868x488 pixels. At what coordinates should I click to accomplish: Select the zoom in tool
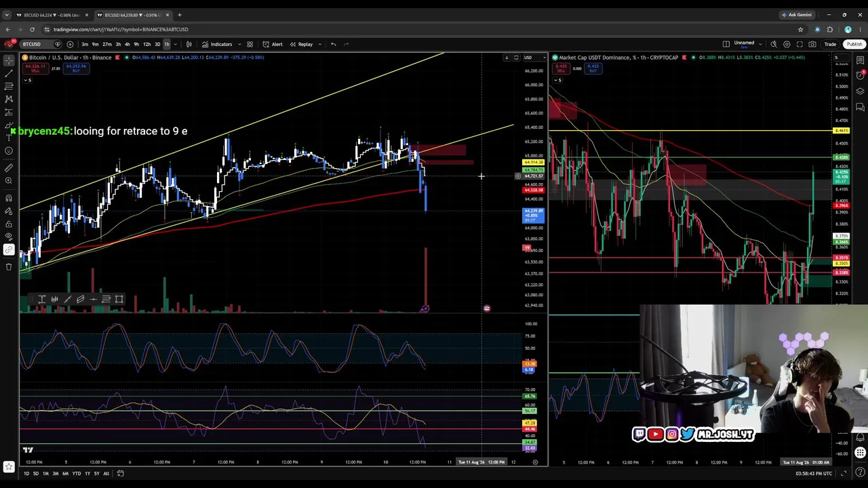[9, 181]
